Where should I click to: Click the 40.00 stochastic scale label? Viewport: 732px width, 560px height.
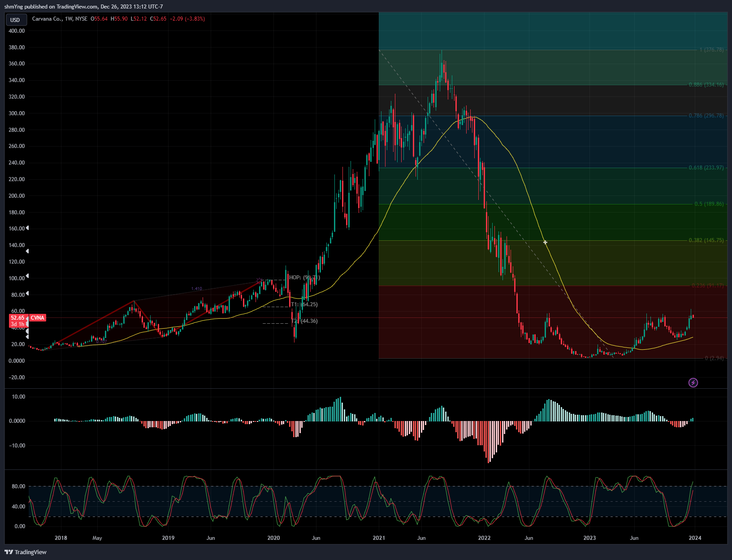pyautogui.click(x=18, y=507)
